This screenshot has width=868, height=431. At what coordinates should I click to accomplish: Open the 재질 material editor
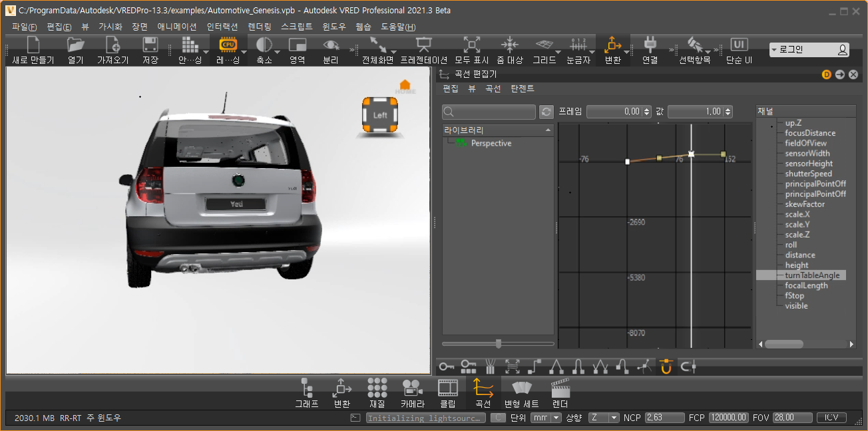click(x=377, y=388)
